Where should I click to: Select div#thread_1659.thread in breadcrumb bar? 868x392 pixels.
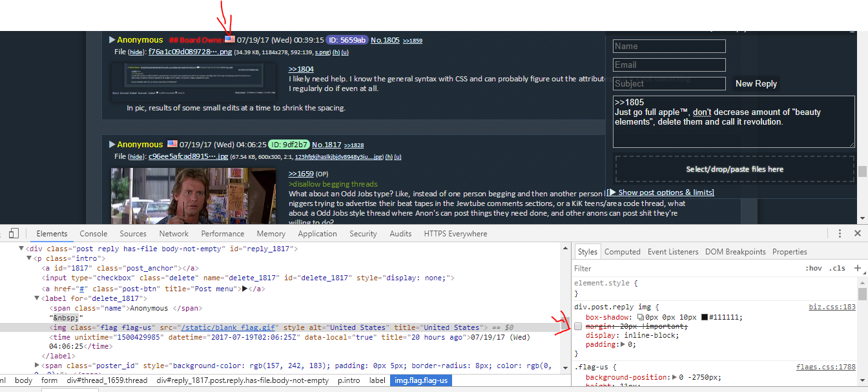[x=107, y=380]
